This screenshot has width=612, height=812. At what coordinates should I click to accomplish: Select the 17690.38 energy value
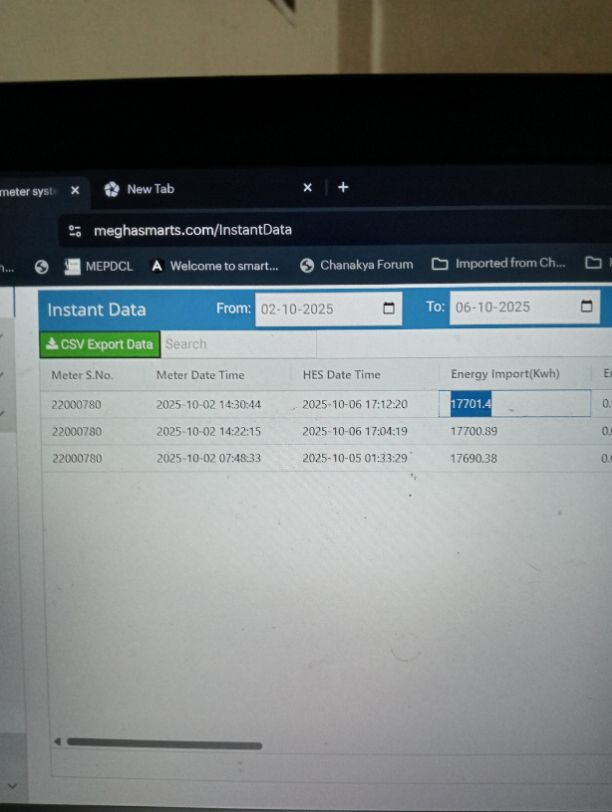coord(473,458)
